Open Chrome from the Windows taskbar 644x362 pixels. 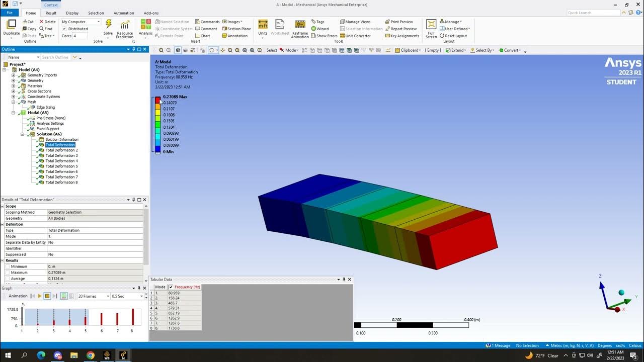point(91,355)
